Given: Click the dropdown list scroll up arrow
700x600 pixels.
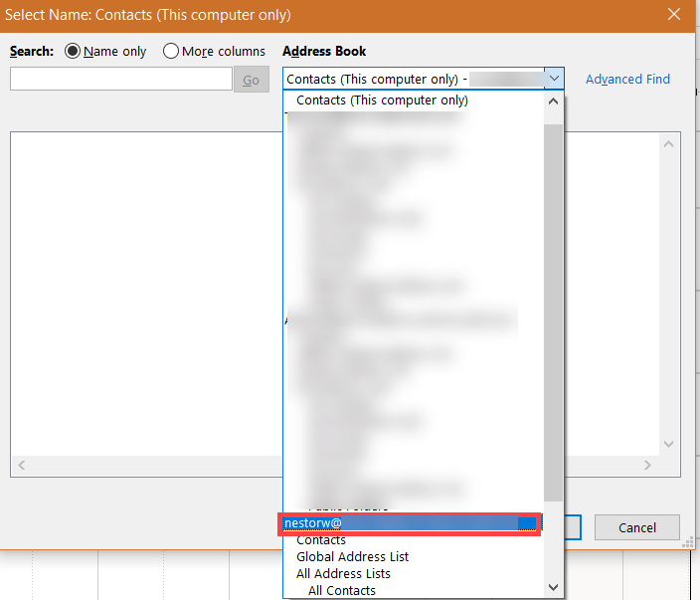Looking at the screenshot, I should [554, 101].
